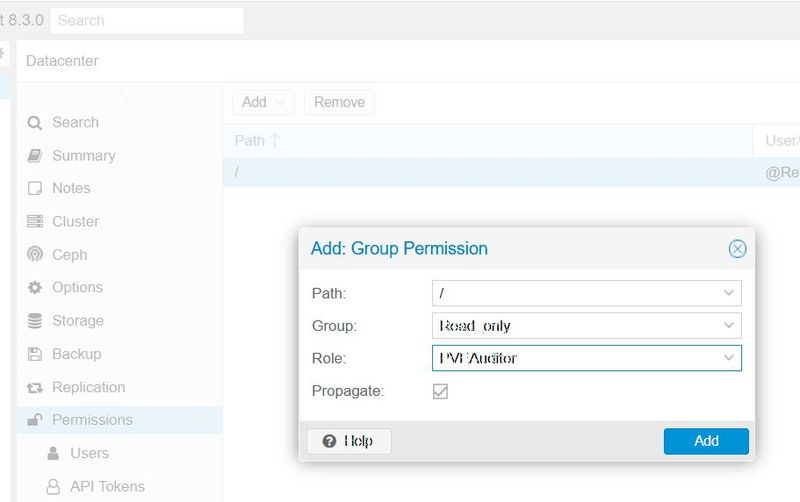This screenshot has height=502, width=800.
Task: Open the Group dropdown list
Action: click(x=729, y=326)
